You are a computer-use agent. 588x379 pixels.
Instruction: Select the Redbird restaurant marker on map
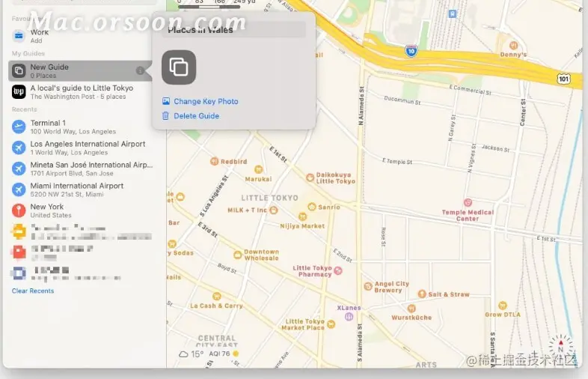point(214,162)
